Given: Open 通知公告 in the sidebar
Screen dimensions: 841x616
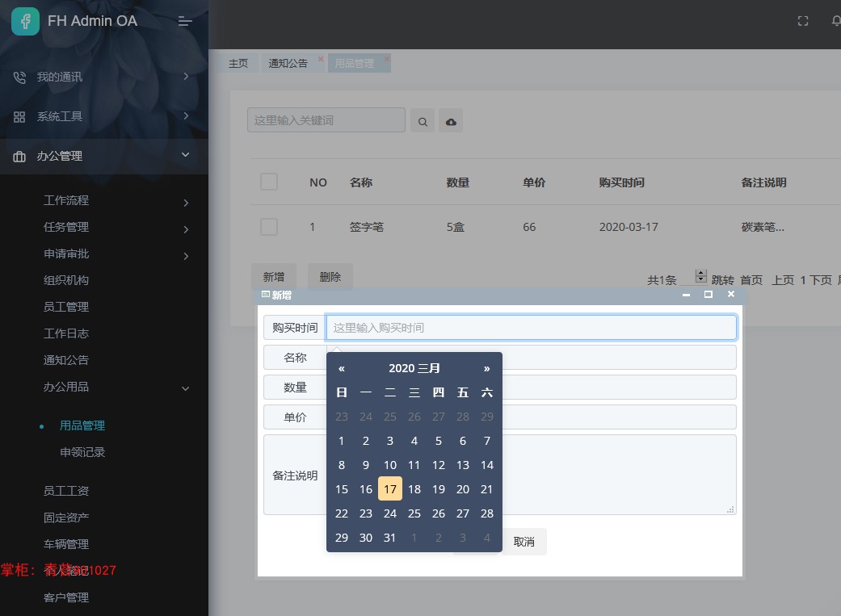Looking at the screenshot, I should click(x=66, y=360).
